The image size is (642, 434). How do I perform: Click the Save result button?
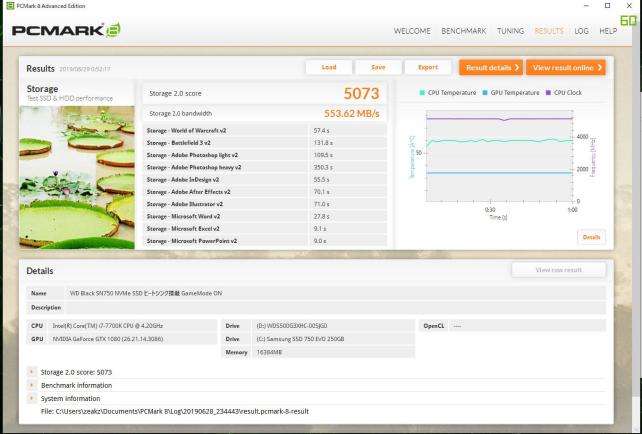pos(378,68)
